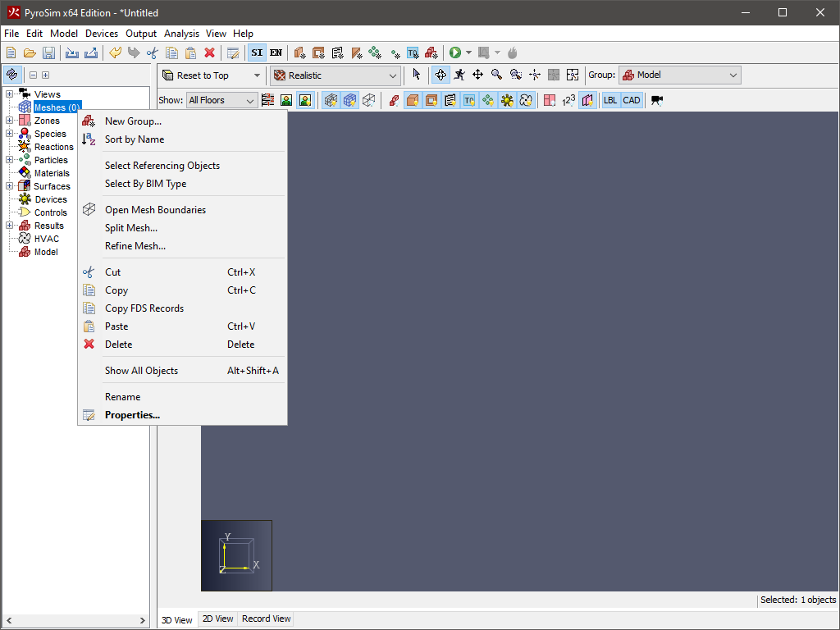The image size is (840, 630).
Task: Toggle show devices sun icon
Action: 507,100
